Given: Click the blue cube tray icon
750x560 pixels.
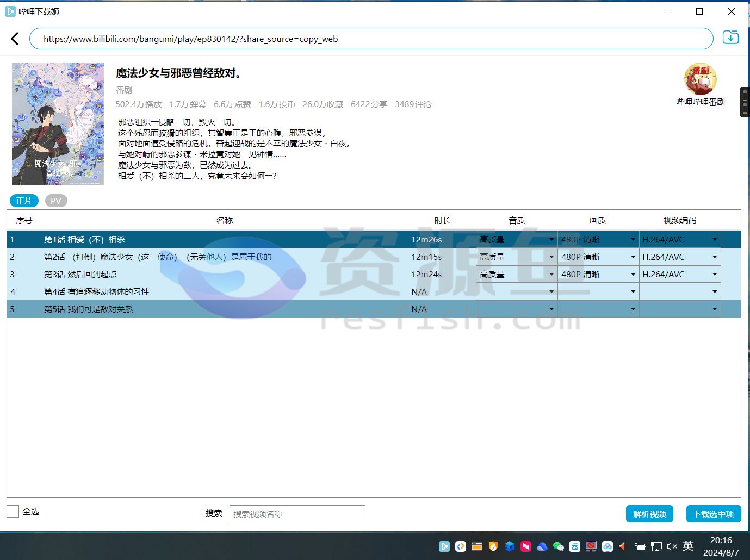Looking at the screenshot, I should point(510,546).
